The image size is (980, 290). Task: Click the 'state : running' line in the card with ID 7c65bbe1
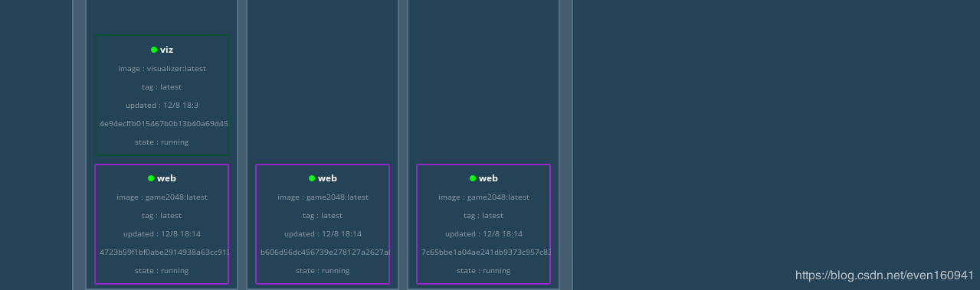(x=483, y=271)
